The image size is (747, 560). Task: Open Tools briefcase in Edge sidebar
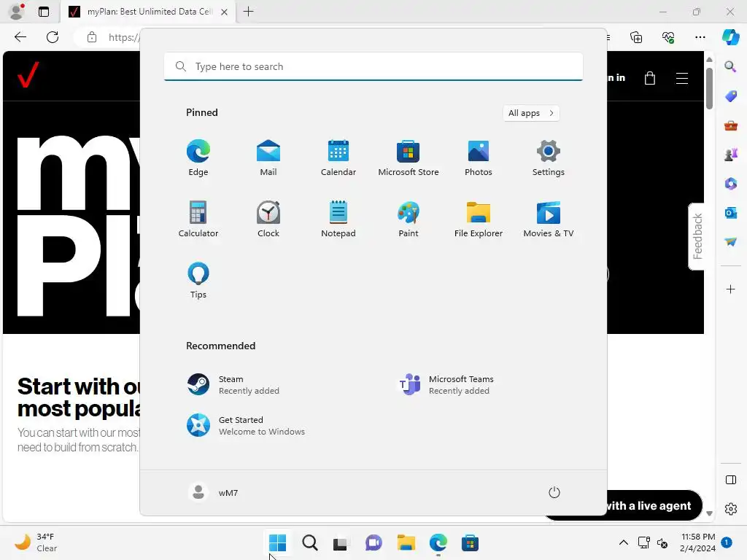(730, 125)
